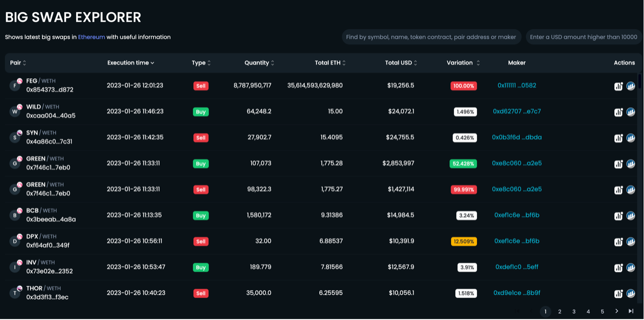The height and width of the screenshot is (320, 644).
Task: Open blue round chart icon in GREEN Buy row
Action: (x=631, y=164)
